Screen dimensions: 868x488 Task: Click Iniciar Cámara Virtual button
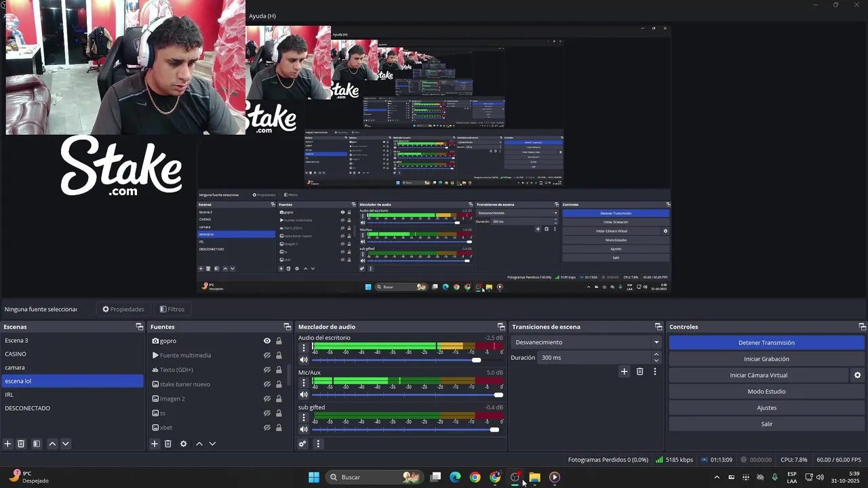tap(758, 375)
